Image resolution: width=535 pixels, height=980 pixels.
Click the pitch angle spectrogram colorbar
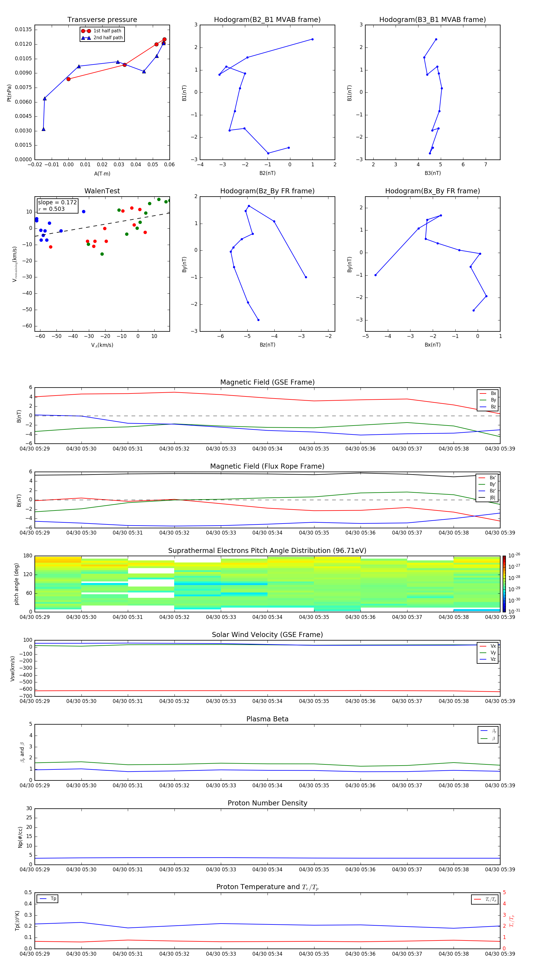pyautogui.click(x=504, y=584)
